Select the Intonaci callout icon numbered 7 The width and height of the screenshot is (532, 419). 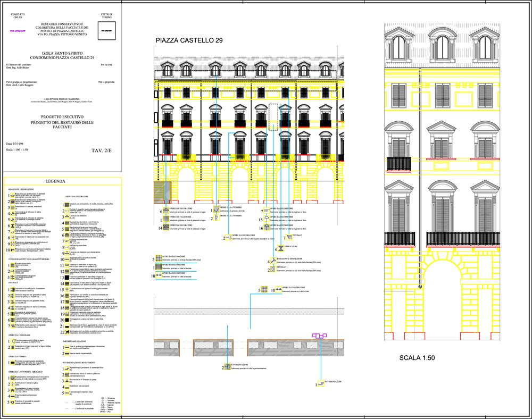pyautogui.click(x=289, y=237)
